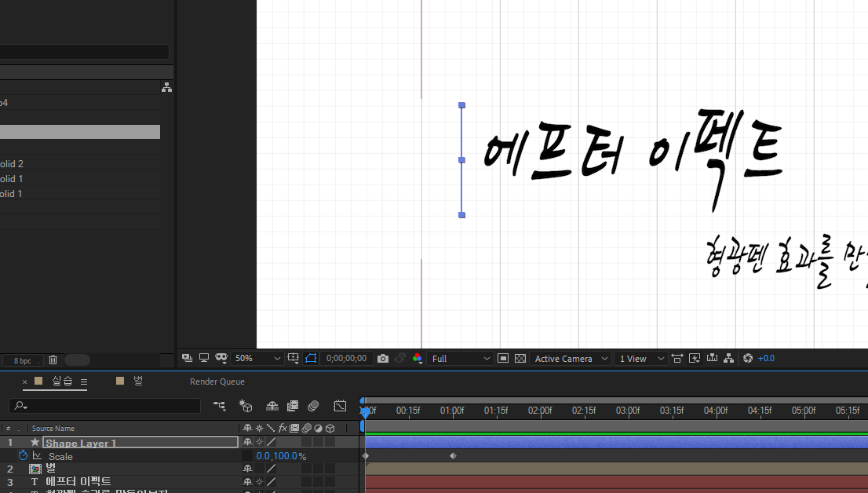Viewport: 868px width, 493px height.
Task: Enable Motion Blur timeline icon
Action: [313, 406]
